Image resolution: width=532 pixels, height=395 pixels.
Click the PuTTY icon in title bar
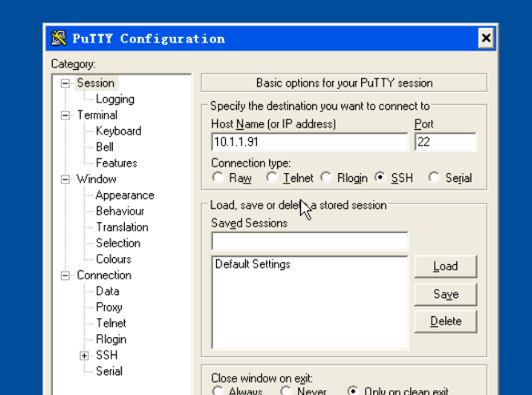pos(59,38)
